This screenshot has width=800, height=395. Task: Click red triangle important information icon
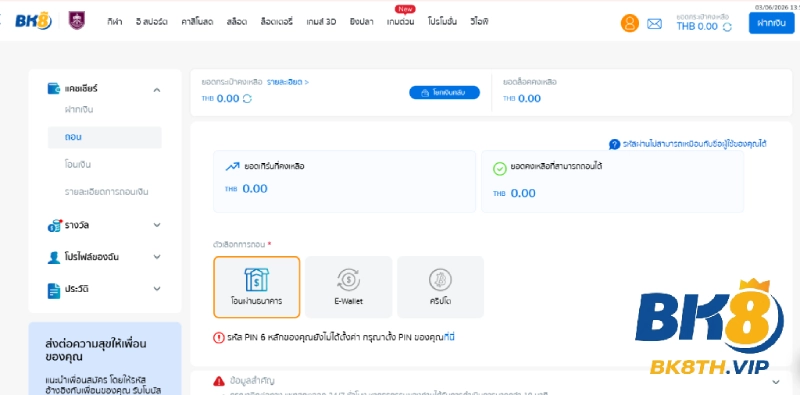click(219, 381)
